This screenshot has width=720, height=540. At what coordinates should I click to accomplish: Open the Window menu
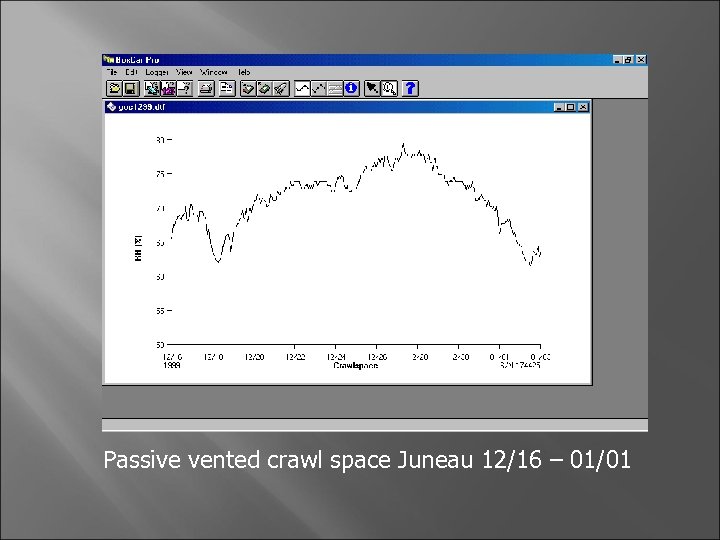214,72
